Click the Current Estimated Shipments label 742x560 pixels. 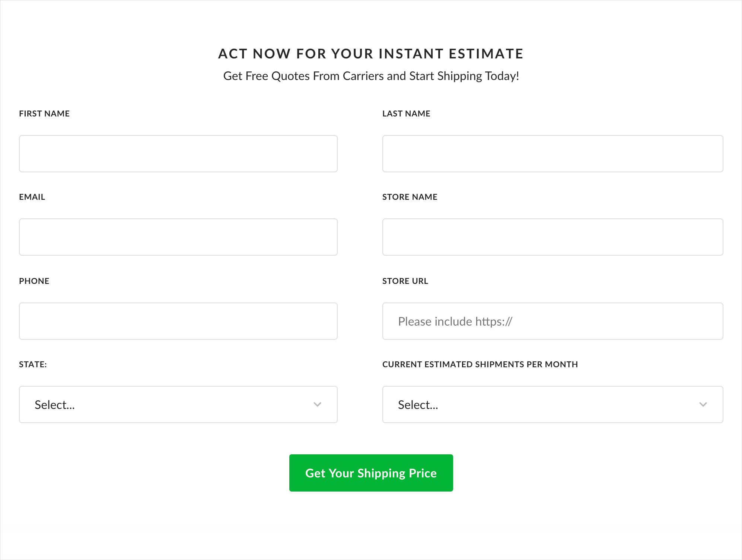[x=480, y=364]
